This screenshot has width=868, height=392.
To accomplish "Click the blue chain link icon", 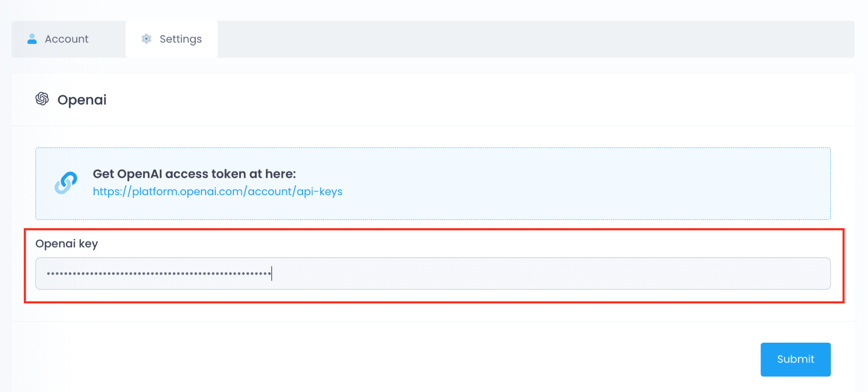I will coord(66,183).
